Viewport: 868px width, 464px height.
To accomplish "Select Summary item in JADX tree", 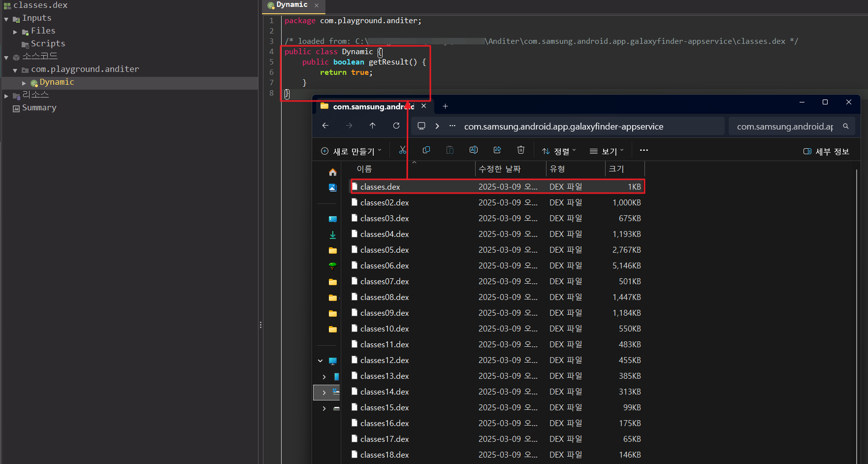I will tap(39, 107).
